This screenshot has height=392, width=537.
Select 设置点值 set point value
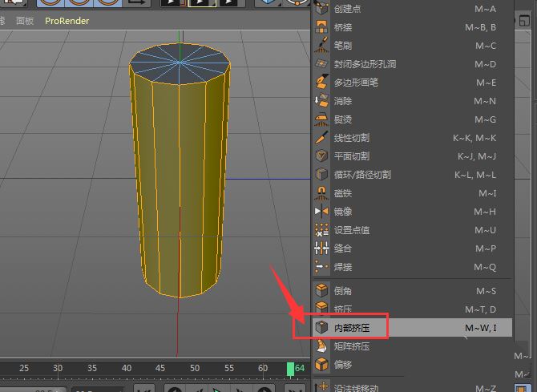[351, 230]
